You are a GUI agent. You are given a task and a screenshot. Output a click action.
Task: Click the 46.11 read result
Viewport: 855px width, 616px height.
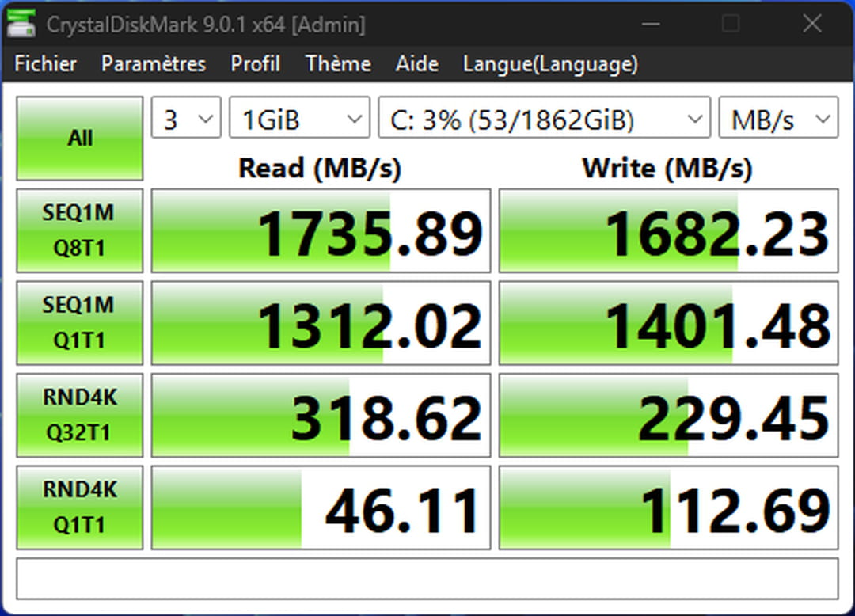pos(321,507)
